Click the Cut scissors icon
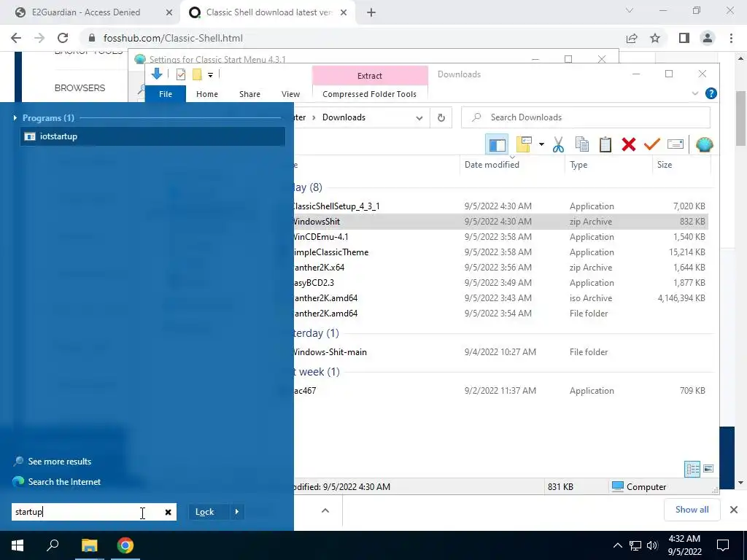 [x=558, y=144]
